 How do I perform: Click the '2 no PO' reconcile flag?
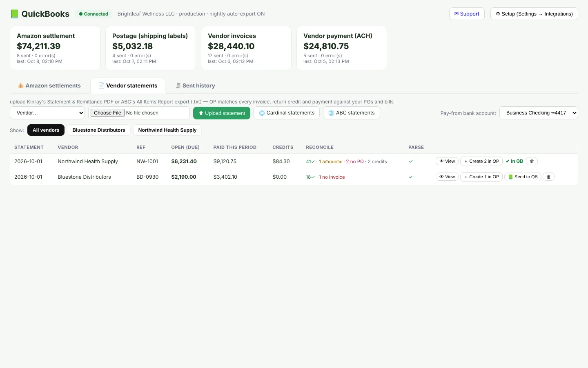pos(355,162)
